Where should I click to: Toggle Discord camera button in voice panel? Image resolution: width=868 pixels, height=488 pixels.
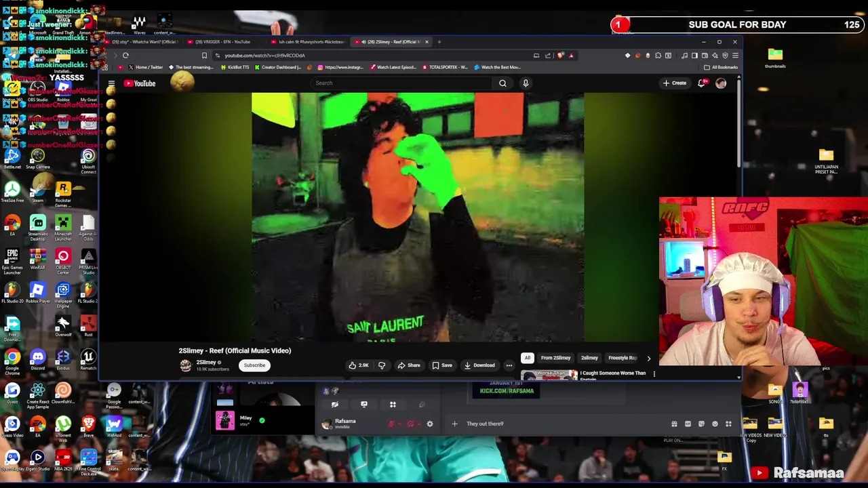(334, 405)
